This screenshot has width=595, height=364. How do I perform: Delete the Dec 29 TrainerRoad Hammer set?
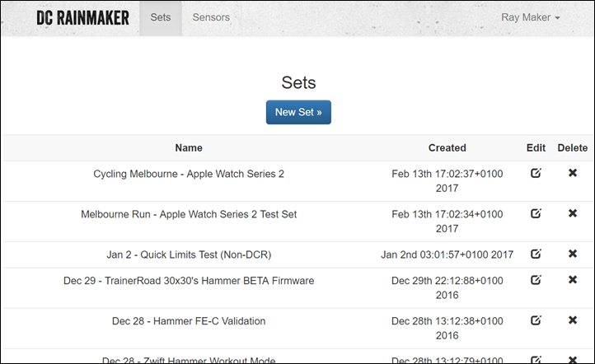(x=573, y=280)
